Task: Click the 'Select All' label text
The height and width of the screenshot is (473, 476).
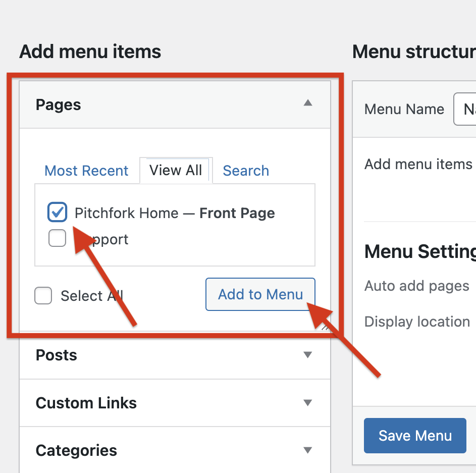Action: pyautogui.click(x=92, y=296)
